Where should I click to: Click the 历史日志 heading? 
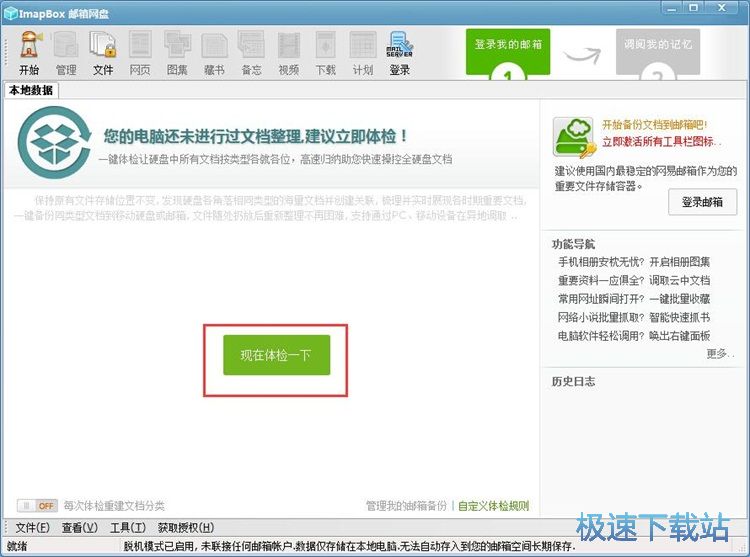click(x=574, y=382)
